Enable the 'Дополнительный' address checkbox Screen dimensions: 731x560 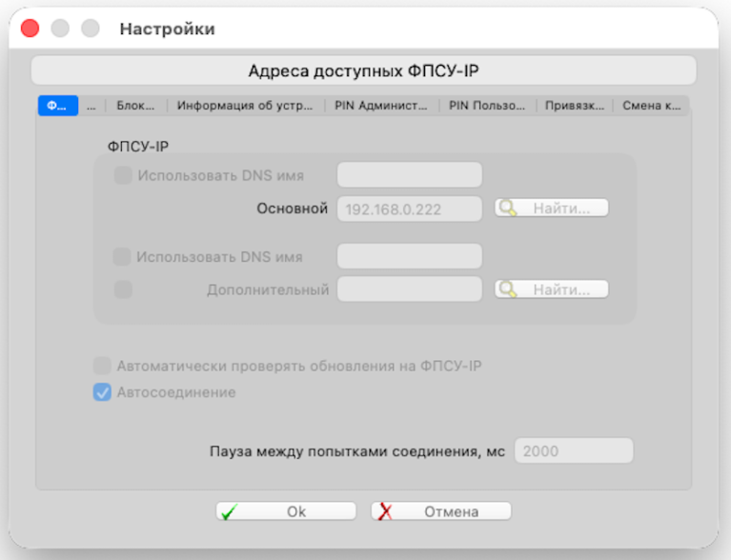(x=123, y=290)
